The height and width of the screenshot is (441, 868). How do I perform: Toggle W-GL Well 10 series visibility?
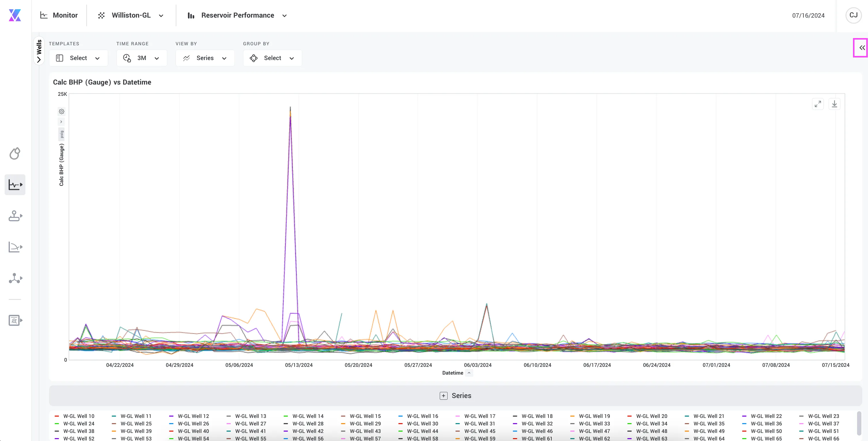point(74,416)
